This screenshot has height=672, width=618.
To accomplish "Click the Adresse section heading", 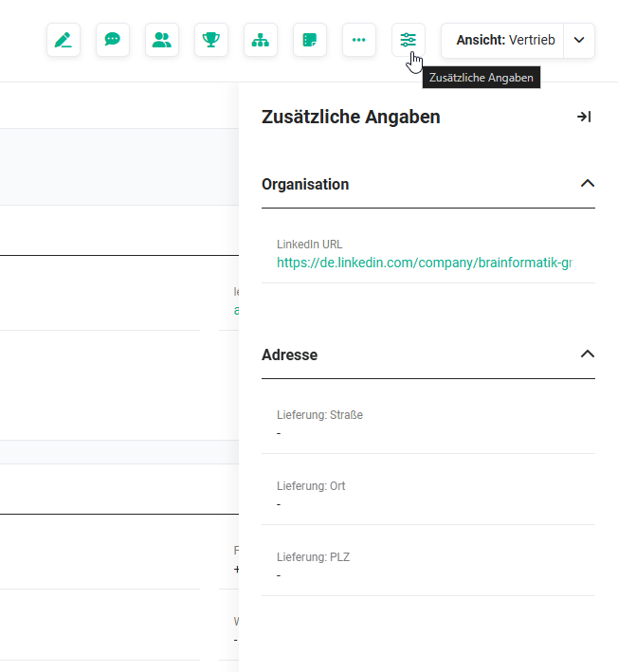I will (x=290, y=354).
